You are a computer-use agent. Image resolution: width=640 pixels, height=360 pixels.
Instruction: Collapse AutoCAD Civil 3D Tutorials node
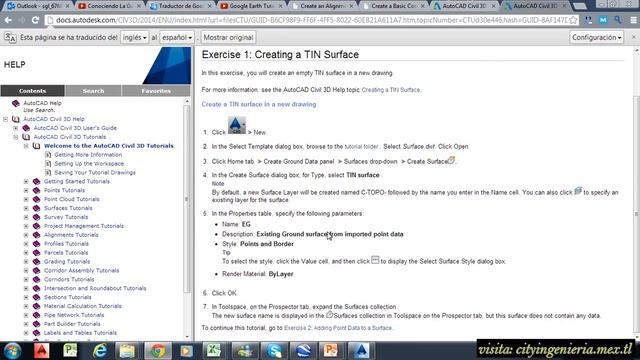pyautogui.click(x=16, y=137)
